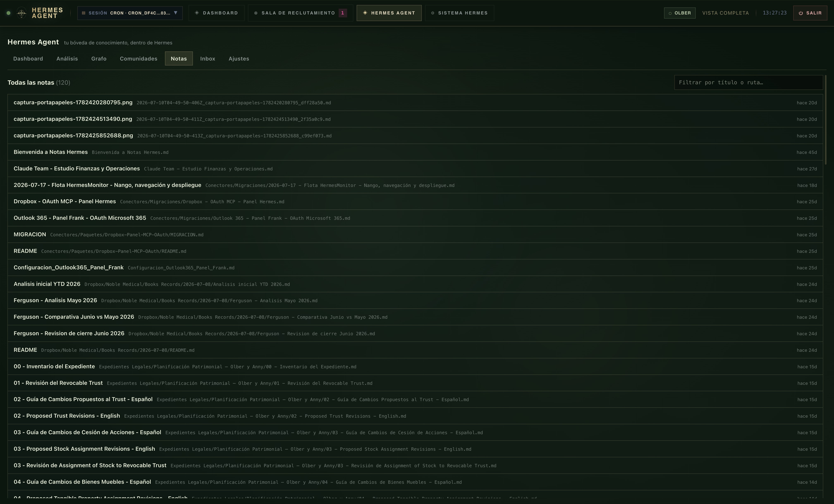Viewport: 834px width, 504px height.
Task: Open Flota HermesMonitor Nango note
Action: tap(415, 185)
